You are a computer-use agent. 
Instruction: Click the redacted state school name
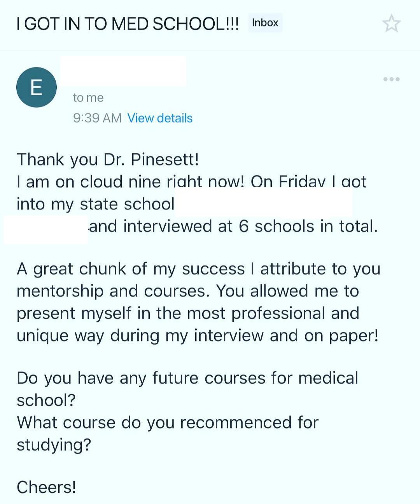(x=263, y=203)
